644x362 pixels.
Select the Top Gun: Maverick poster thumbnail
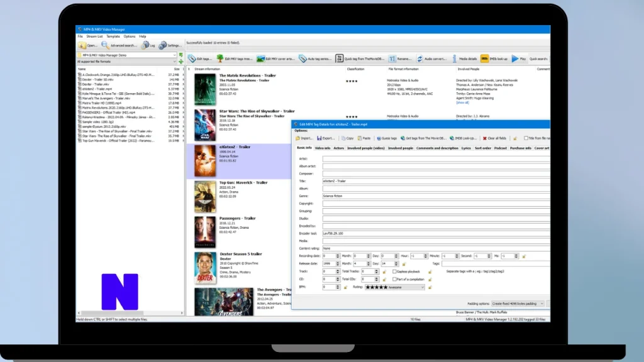tap(205, 197)
